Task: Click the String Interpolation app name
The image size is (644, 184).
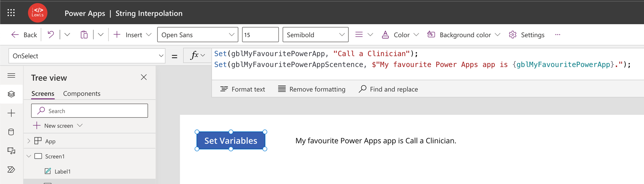Action: click(149, 13)
